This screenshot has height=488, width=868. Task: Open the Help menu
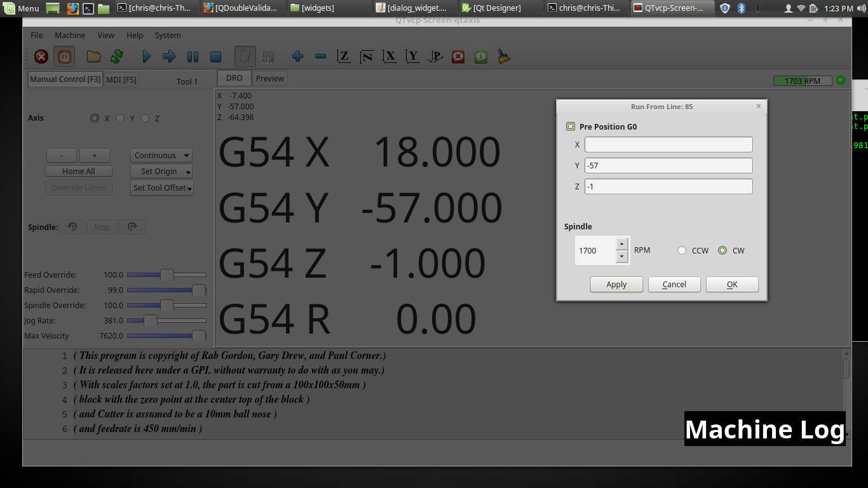[x=135, y=35]
